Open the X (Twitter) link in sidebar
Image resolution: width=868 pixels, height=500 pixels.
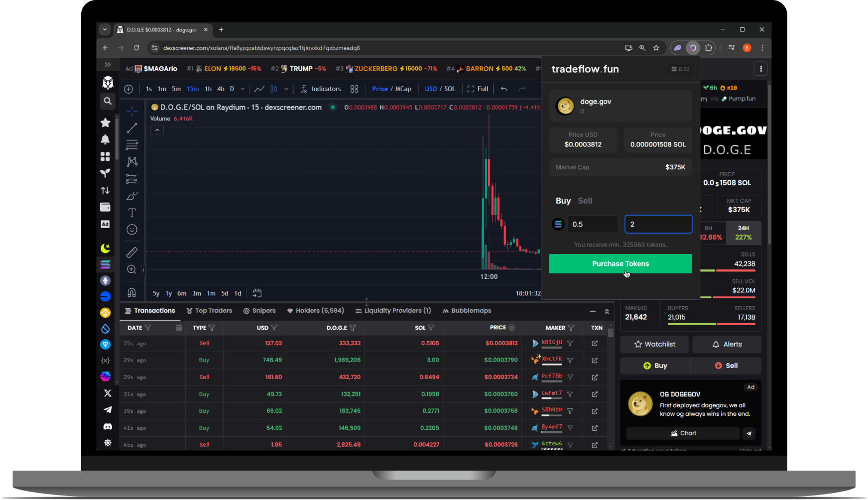coord(108,393)
